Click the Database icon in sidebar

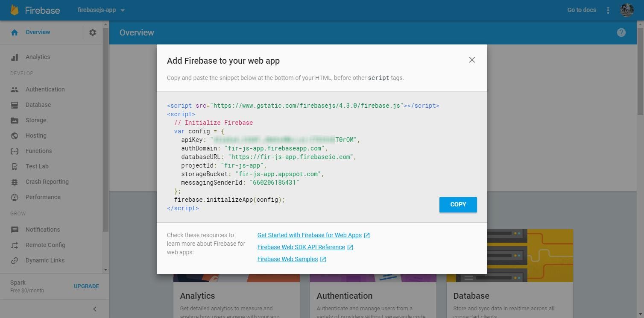[15, 105]
